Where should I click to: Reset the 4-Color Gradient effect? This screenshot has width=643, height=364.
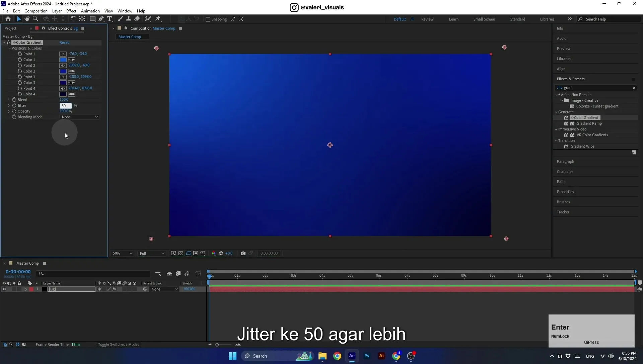click(64, 42)
